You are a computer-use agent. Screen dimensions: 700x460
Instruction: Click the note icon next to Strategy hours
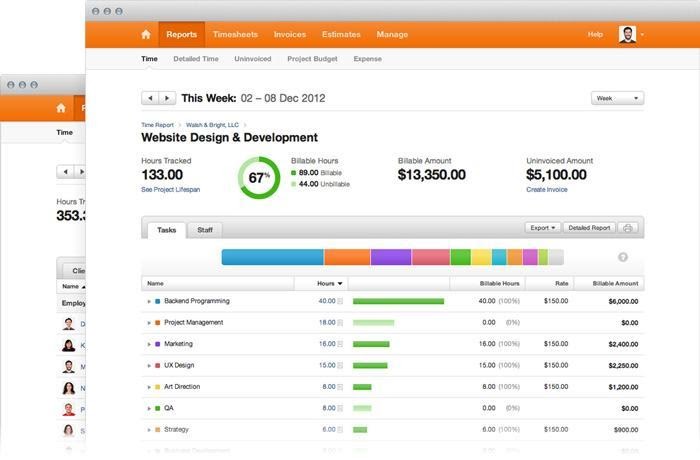pos(340,430)
